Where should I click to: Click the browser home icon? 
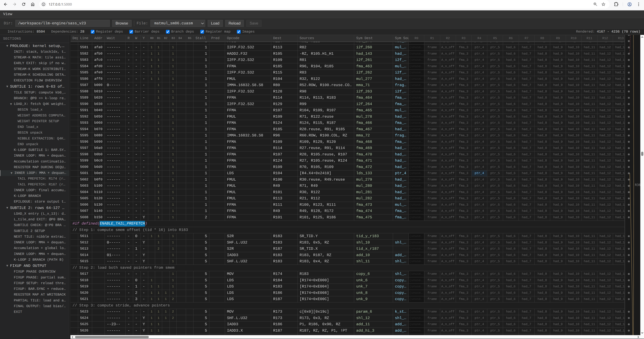coord(33,4)
